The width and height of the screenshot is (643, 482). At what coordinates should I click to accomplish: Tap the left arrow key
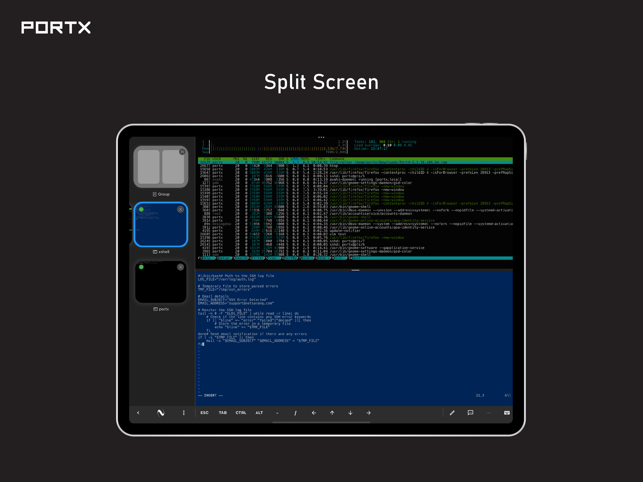tap(314, 413)
